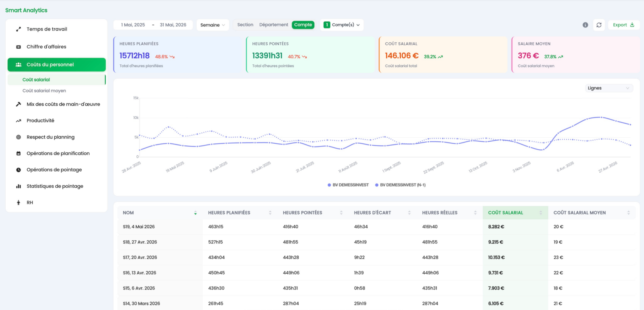This screenshot has width=644, height=310.
Task: Toggle BV DEMESSINVEST legend series
Action: tap(348, 185)
